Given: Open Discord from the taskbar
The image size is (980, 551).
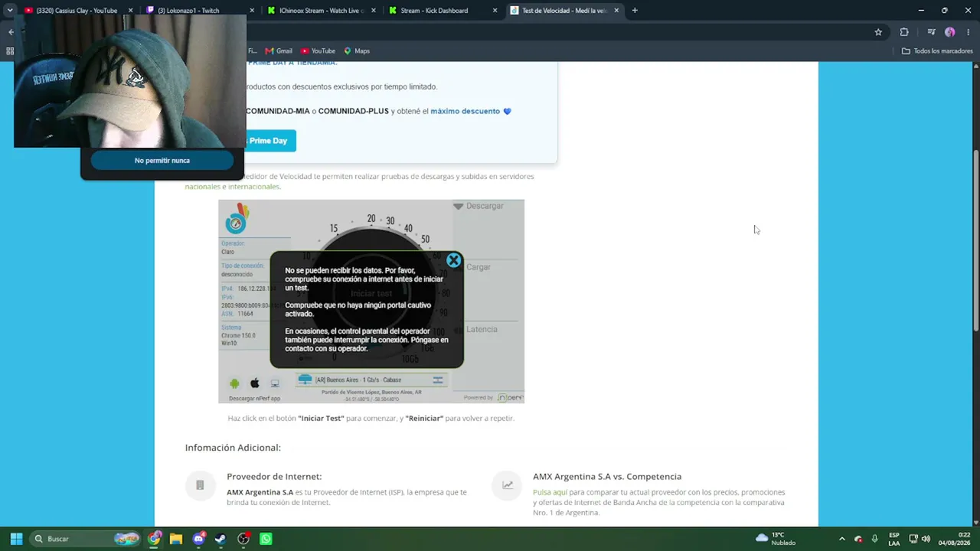Looking at the screenshot, I should point(199,539).
